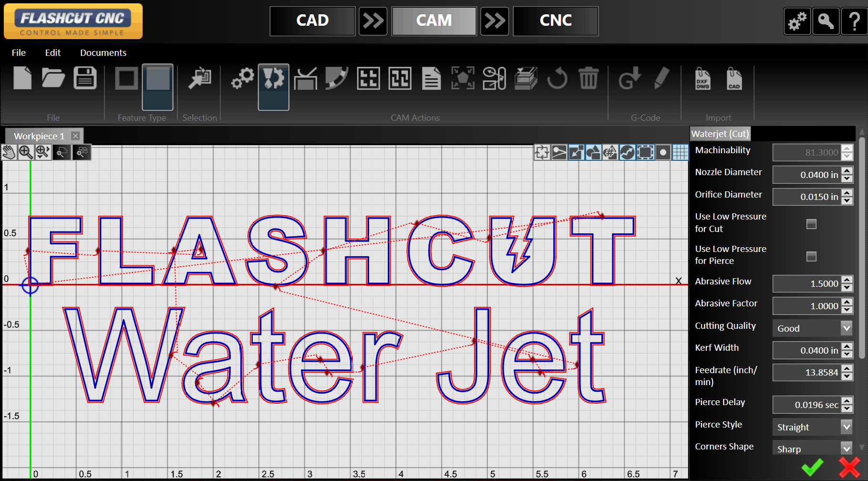Toggle the rapid moves curve view icon
868x481 pixels.
point(628,153)
